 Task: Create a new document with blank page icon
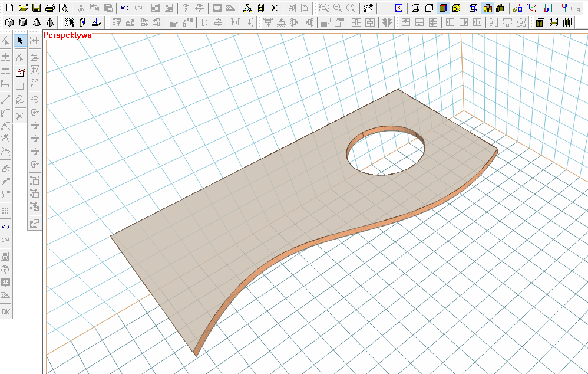10,8
